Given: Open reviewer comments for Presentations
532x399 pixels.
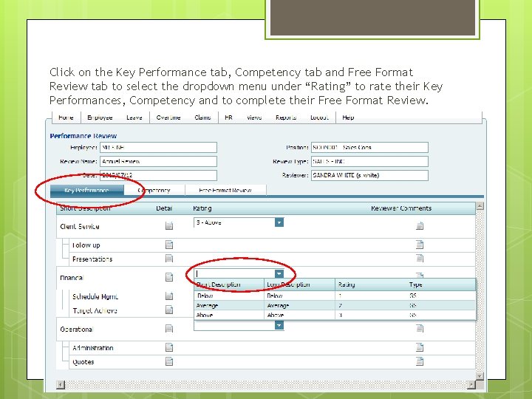Looking at the screenshot, I should click(x=420, y=259).
